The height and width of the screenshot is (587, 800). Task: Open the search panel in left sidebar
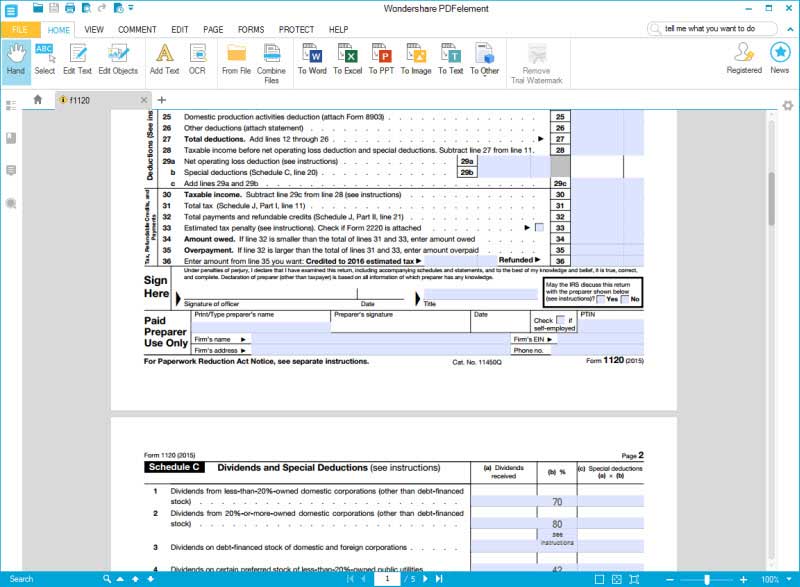(x=11, y=203)
